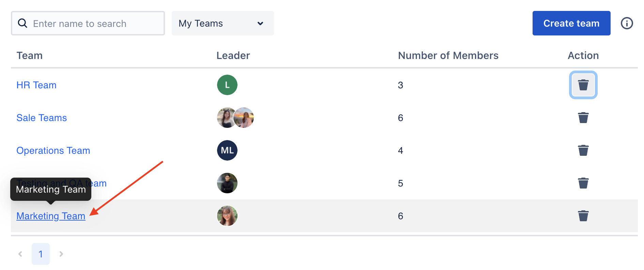Remove Operations Team via its trash icon

pyautogui.click(x=583, y=150)
